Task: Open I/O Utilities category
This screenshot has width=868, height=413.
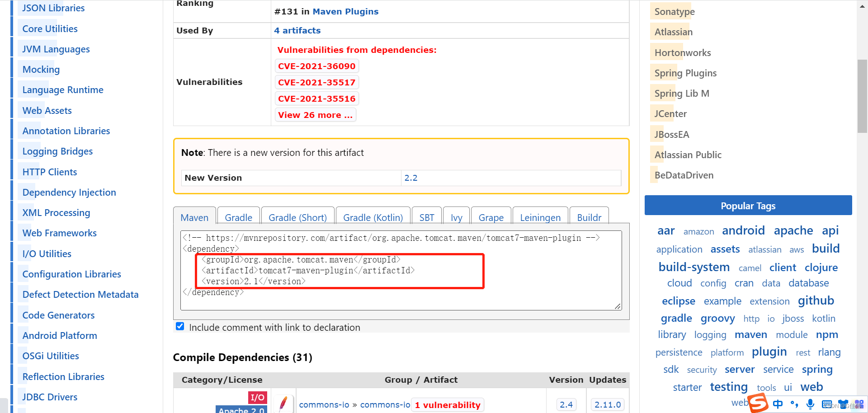Action: point(47,253)
